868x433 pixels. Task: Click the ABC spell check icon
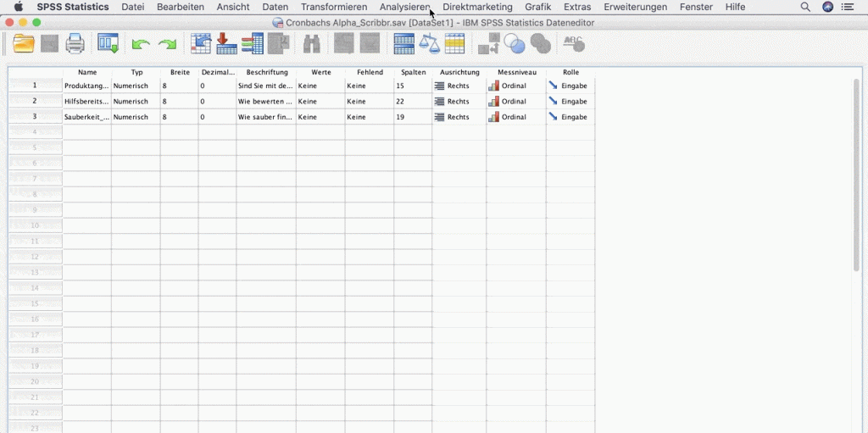tap(574, 44)
